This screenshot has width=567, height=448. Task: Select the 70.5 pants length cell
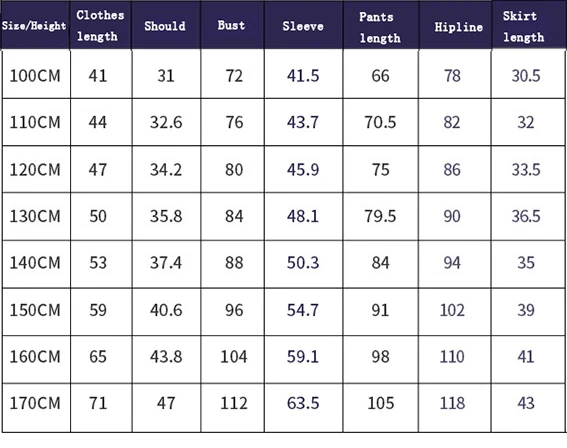point(380,122)
